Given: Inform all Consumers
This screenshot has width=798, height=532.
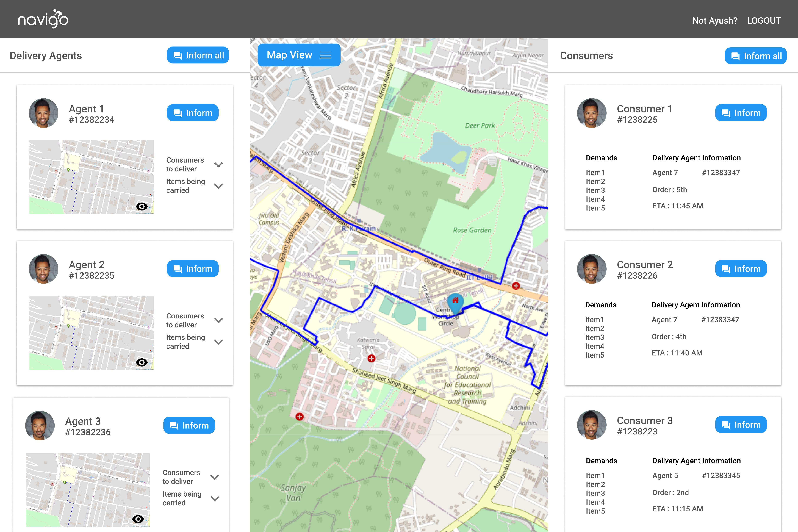Looking at the screenshot, I should tap(756, 56).
